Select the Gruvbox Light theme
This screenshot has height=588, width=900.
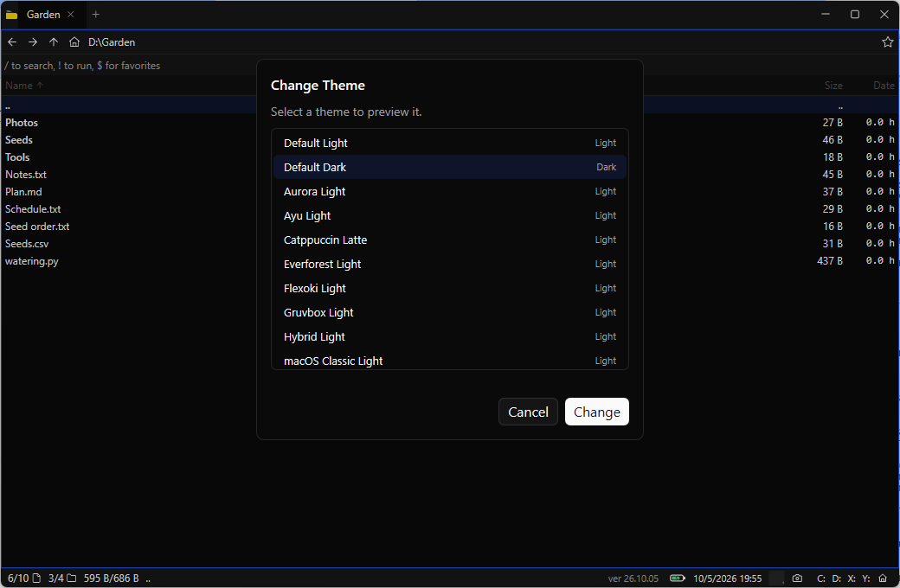(x=450, y=313)
